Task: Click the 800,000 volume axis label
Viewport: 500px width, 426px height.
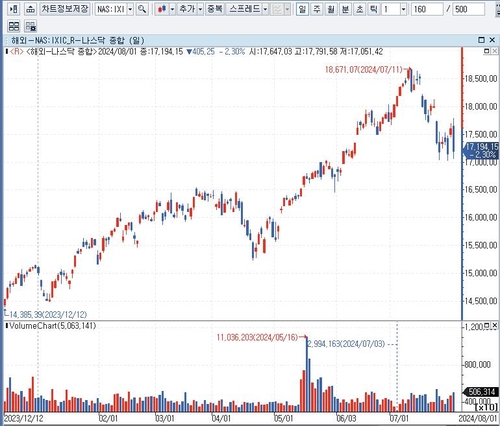Action: [477, 365]
